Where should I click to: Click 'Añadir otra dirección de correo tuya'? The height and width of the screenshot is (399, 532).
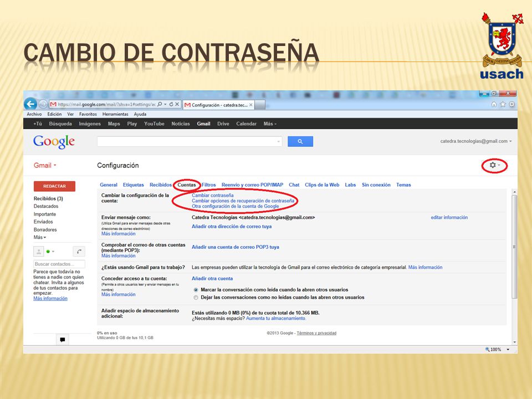click(232, 226)
